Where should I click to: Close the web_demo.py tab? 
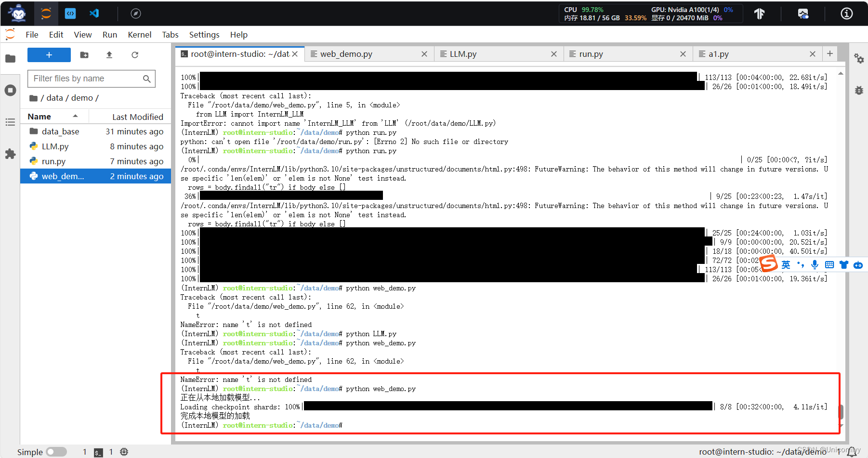click(424, 54)
